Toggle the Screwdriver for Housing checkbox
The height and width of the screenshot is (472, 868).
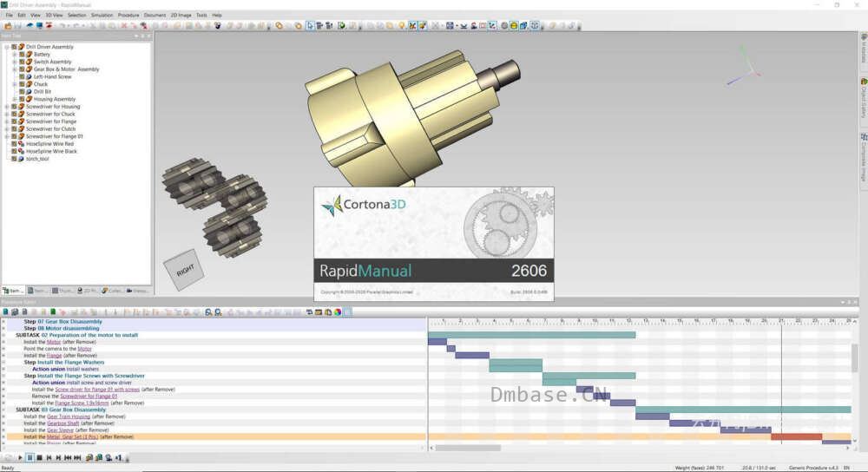(x=14, y=106)
